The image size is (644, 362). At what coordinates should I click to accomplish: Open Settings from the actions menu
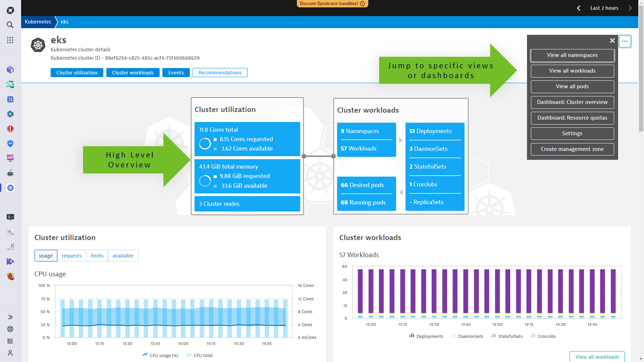[x=572, y=133]
